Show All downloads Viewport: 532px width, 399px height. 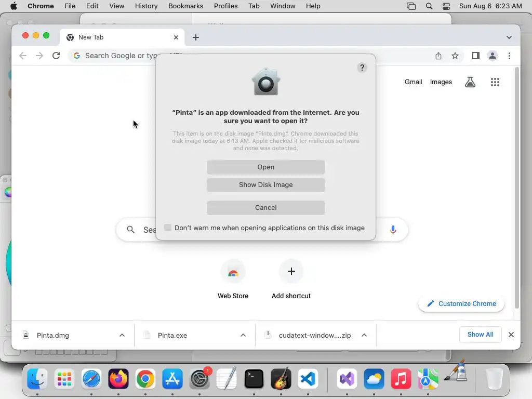click(480, 335)
